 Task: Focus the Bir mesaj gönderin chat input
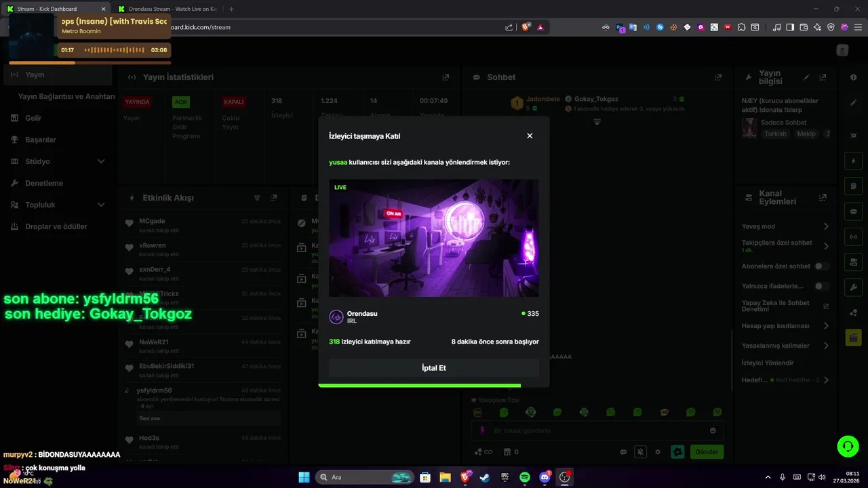[597, 430]
